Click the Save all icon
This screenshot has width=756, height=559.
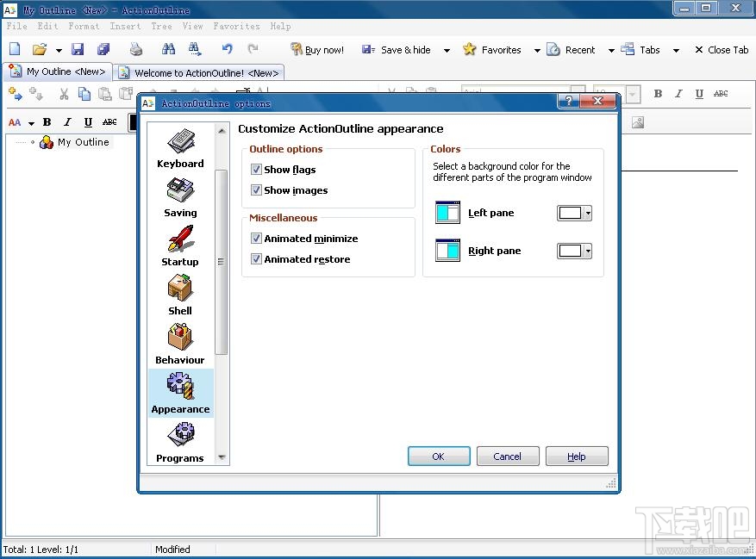pyautogui.click(x=103, y=49)
